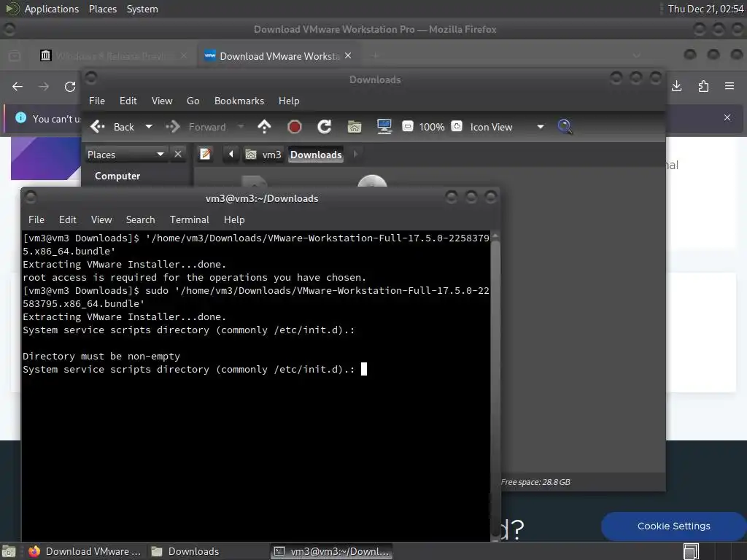Click Search magnifier in file manager toolbar
747x560 pixels.
tap(565, 127)
